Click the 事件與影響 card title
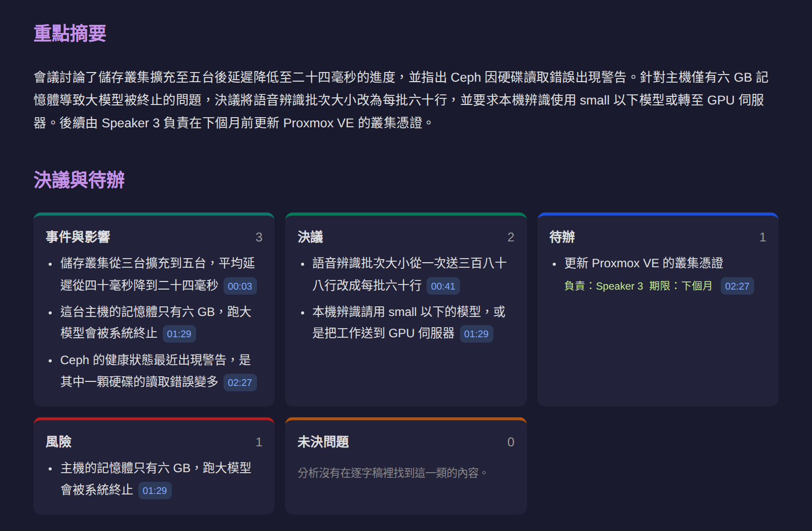Image resolution: width=812 pixels, height=531 pixels. click(x=78, y=237)
